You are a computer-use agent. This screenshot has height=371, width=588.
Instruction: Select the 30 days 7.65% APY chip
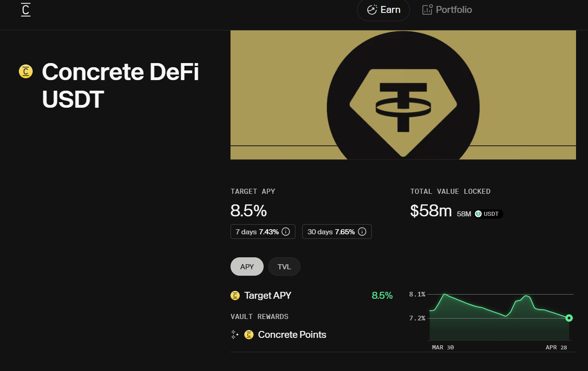pos(337,232)
